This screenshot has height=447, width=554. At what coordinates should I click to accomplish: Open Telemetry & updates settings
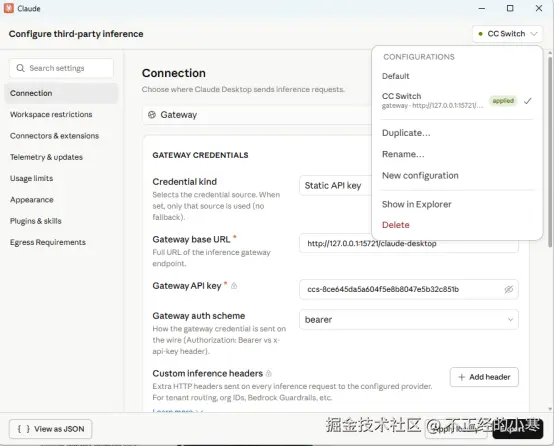pos(46,157)
